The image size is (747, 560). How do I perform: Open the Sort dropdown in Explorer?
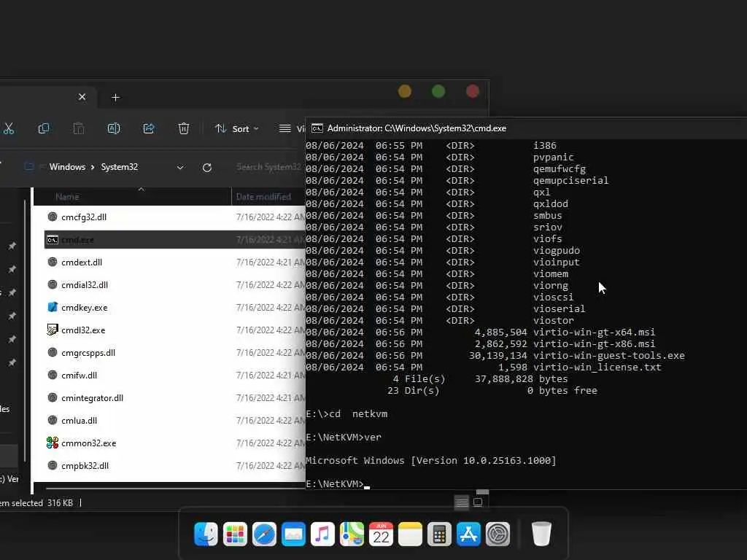coord(237,128)
